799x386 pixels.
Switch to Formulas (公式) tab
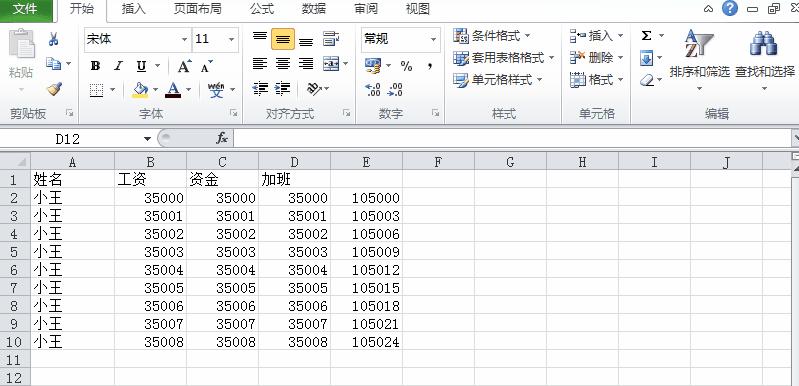(x=262, y=9)
